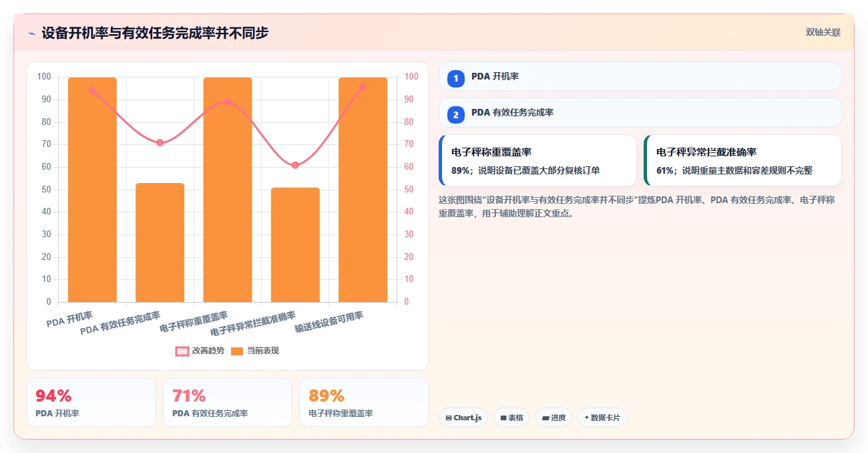Click the description paragraph starting 这张图围绕
Viewport: 868px width, 453px height.
[x=636, y=207]
